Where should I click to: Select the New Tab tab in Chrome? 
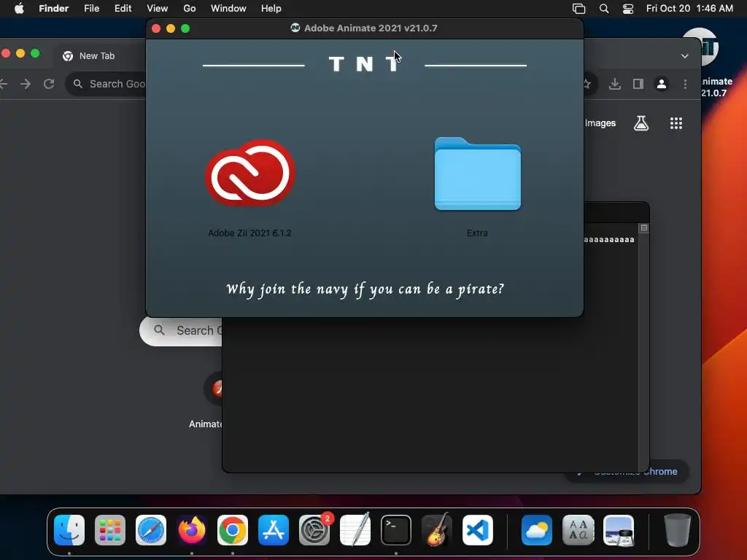tap(97, 55)
